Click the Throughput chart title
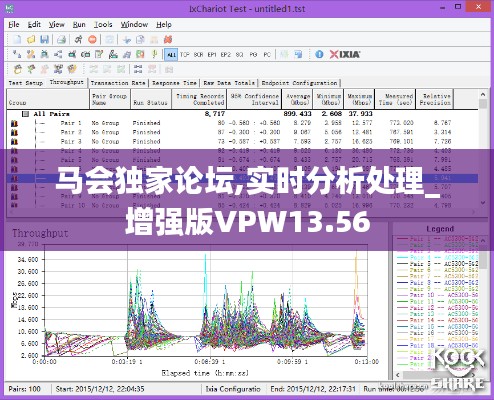494x400 pixels. tap(40, 233)
